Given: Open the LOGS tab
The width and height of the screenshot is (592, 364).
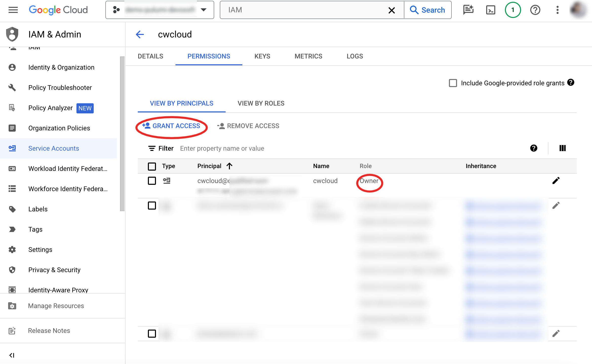Looking at the screenshot, I should coord(355,56).
